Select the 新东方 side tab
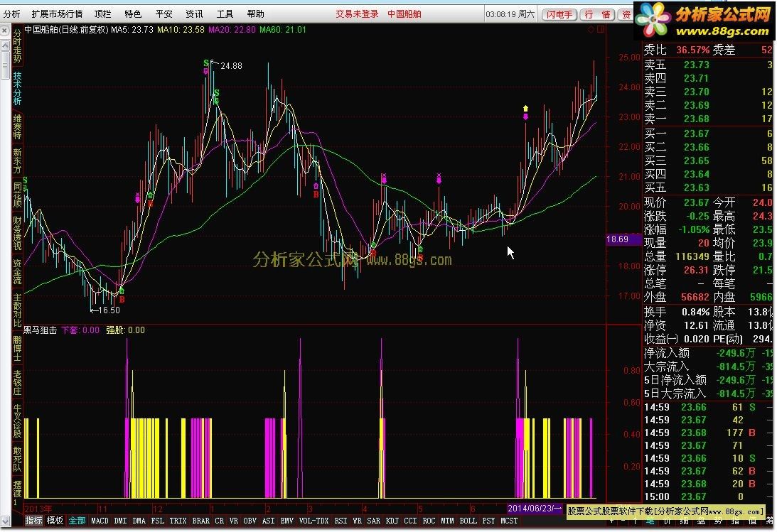 [x=17, y=161]
